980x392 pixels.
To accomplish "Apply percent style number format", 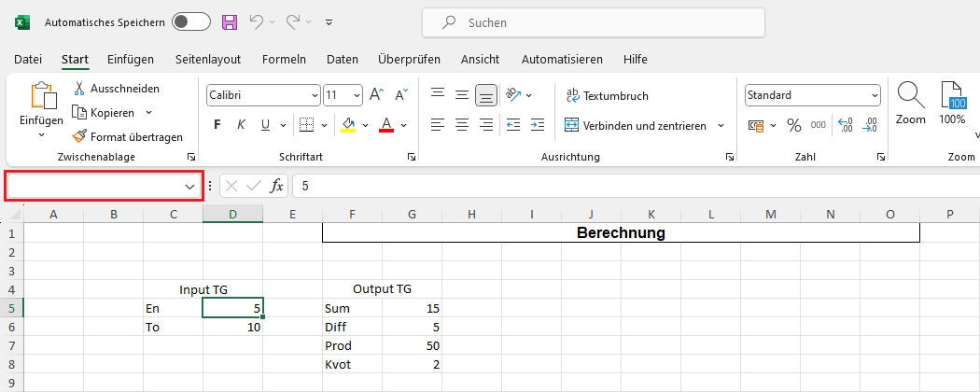I will (x=794, y=125).
